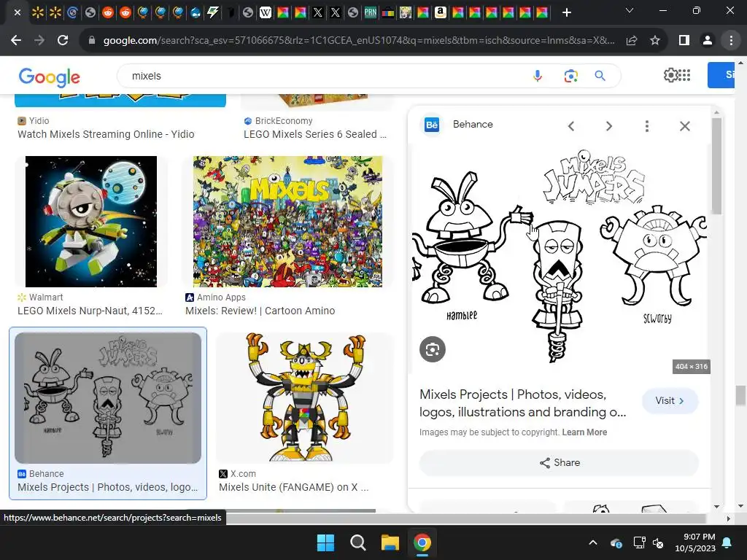Share this page from address bar

(632, 41)
